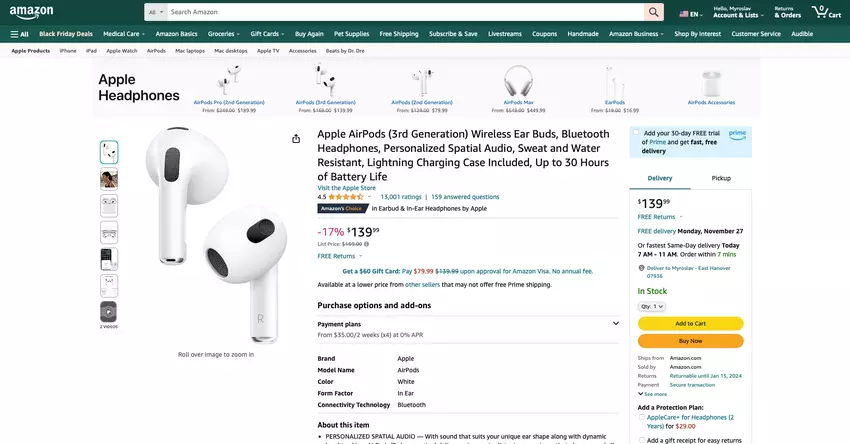Open Customer Service in navigation bar
Screen dimensions: 850x444
pos(755,34)
